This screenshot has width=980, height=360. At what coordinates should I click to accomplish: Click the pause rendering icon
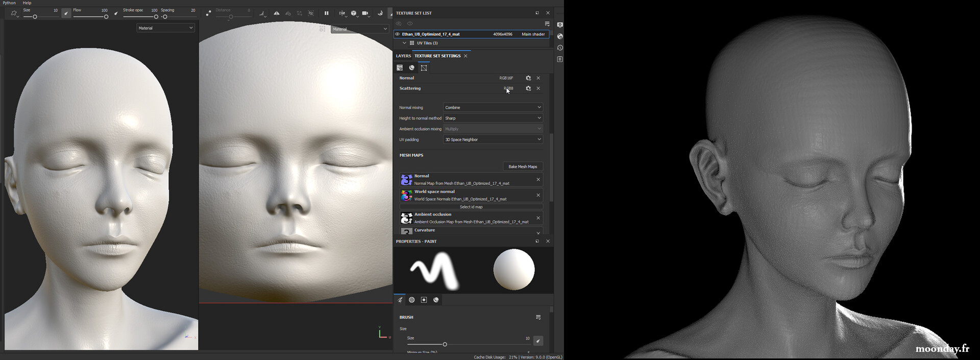pos(327,13)
